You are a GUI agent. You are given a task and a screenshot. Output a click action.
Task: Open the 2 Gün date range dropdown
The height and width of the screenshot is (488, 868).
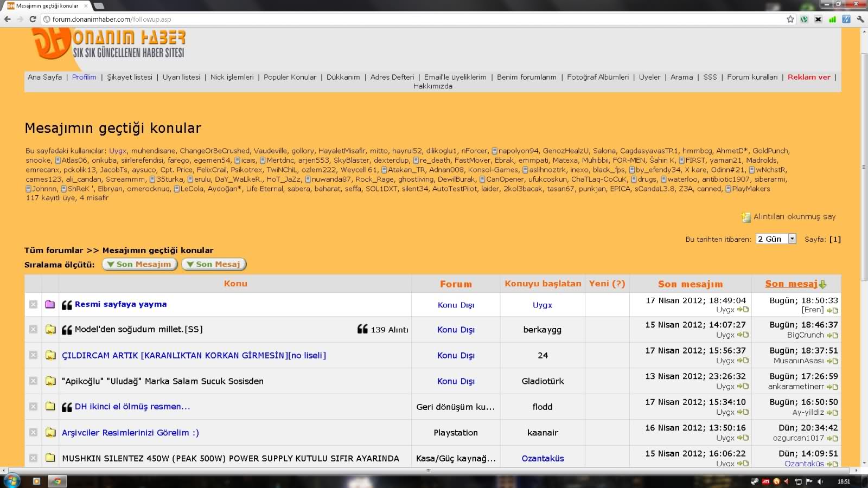pyautogui.click(x=776, y=239)
